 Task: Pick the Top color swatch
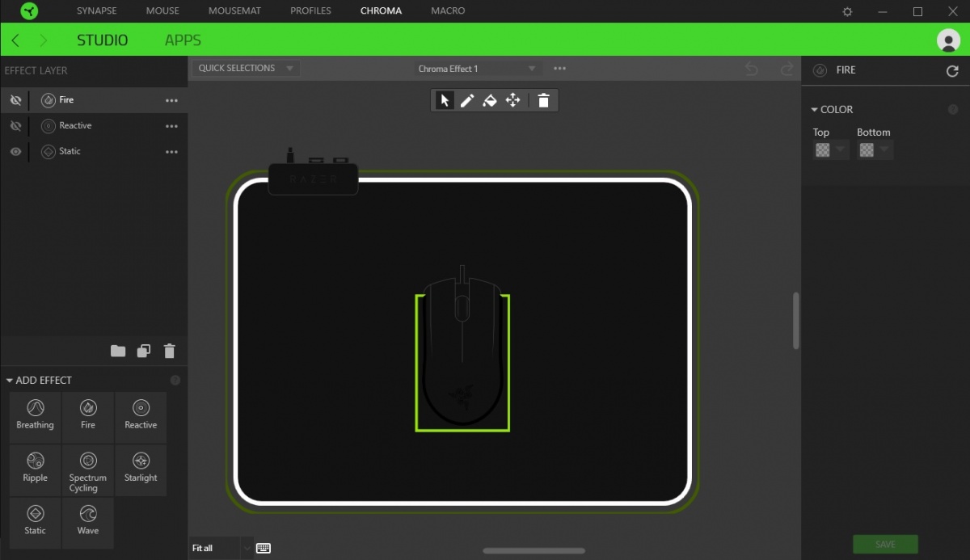pyautogui.click(x=823, y=149)
